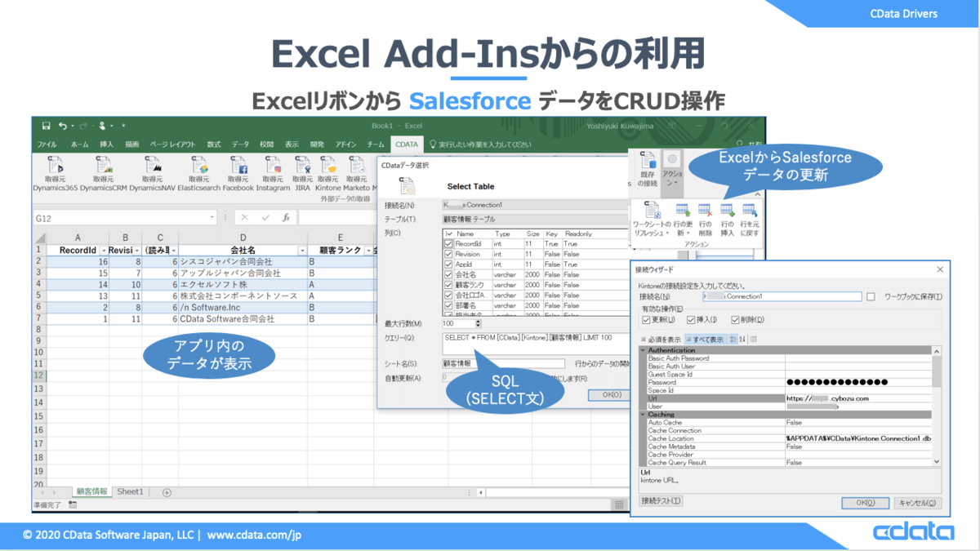Screen dimensions: 980x551
Task: Click the categorized view icon in wizard
Action: (733, 339)
